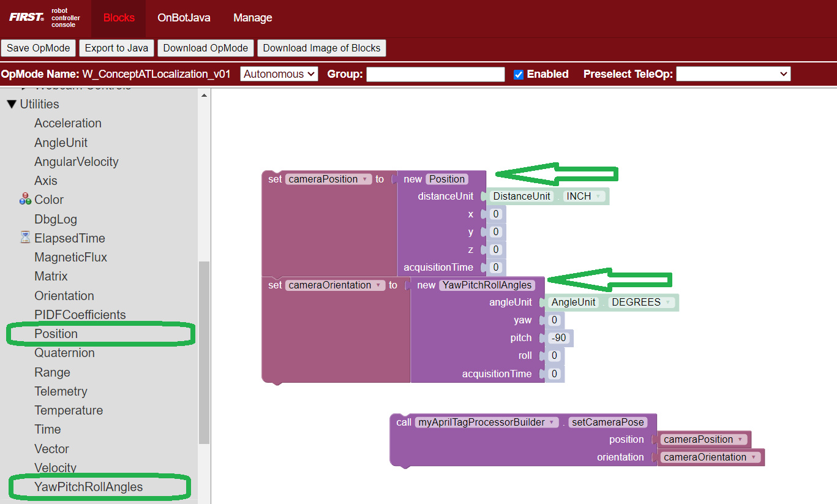Image resolution: width=837 pixels, height=504 pixels.
Task: Select the Velocity category
Action: (x=55, y=468)
